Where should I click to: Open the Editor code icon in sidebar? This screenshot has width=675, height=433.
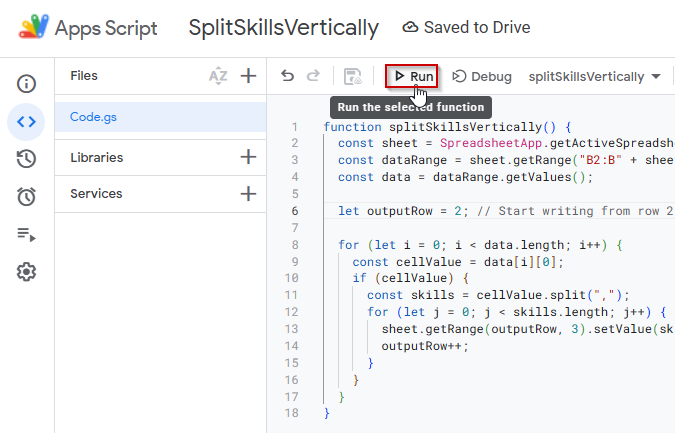tap(26, 122)
